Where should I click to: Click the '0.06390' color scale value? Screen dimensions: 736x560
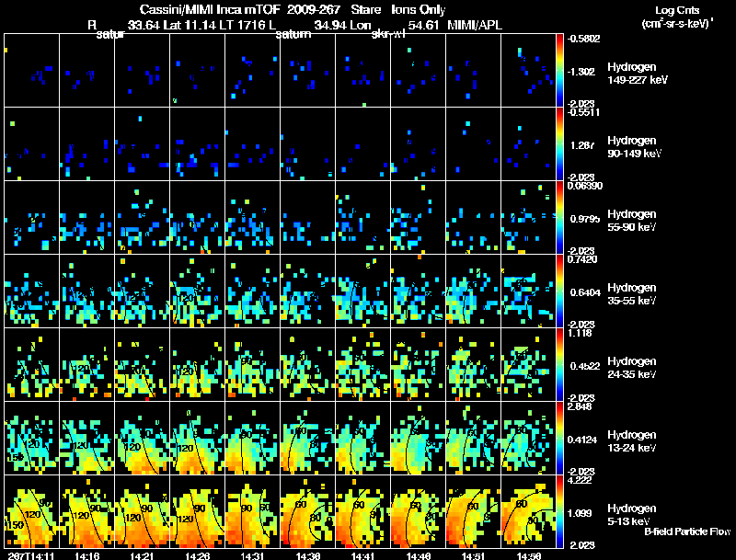point(585,186)
